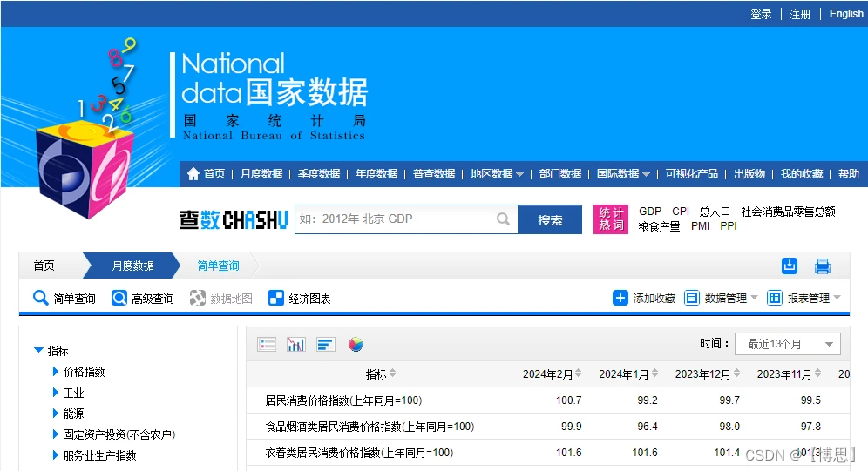
Task: Sort 2024年1月 column
Action: point(654,373)
